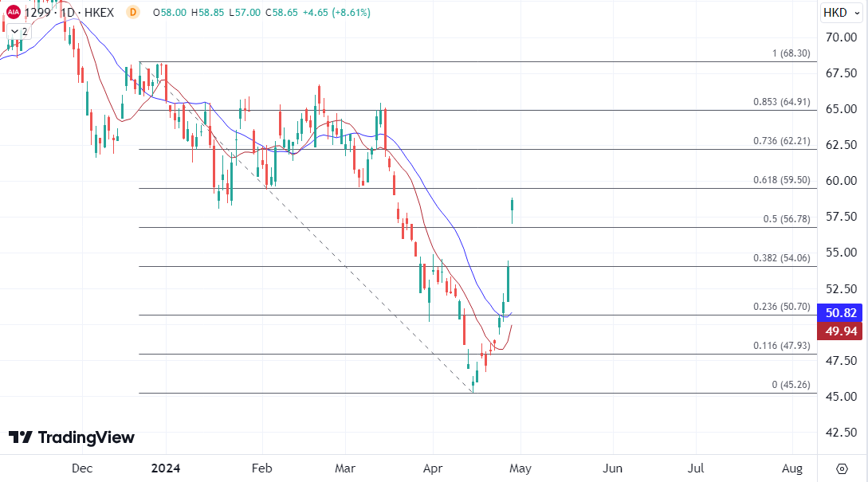This screenshot has width=868, height=482.
Task: Click the TradingView logo watermark
Action: point(72,437)
